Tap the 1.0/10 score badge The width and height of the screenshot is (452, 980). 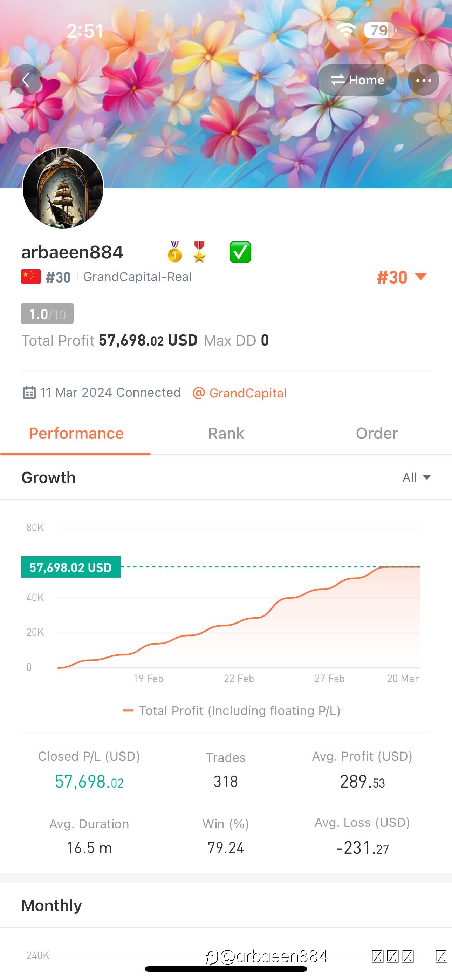coord(47,313)
